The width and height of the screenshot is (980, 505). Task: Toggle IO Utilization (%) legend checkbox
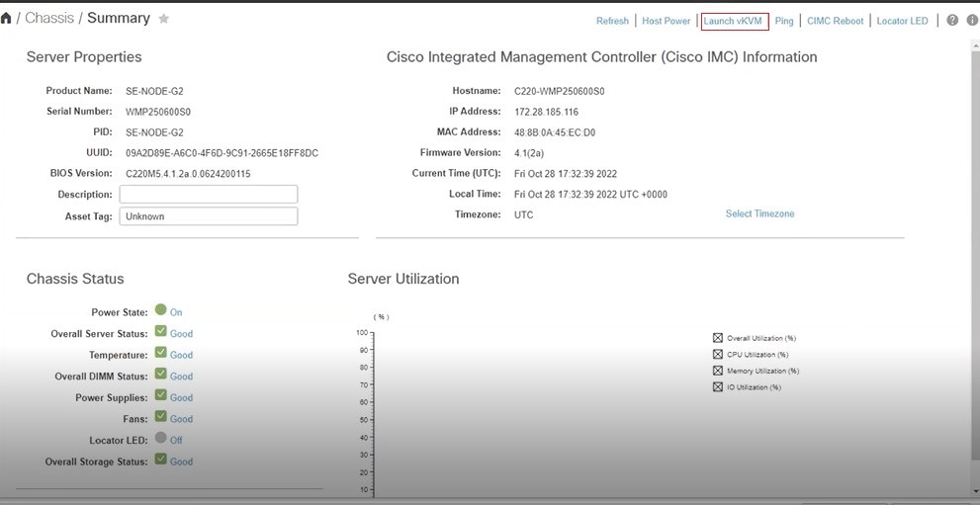click(x=718, y=387)
